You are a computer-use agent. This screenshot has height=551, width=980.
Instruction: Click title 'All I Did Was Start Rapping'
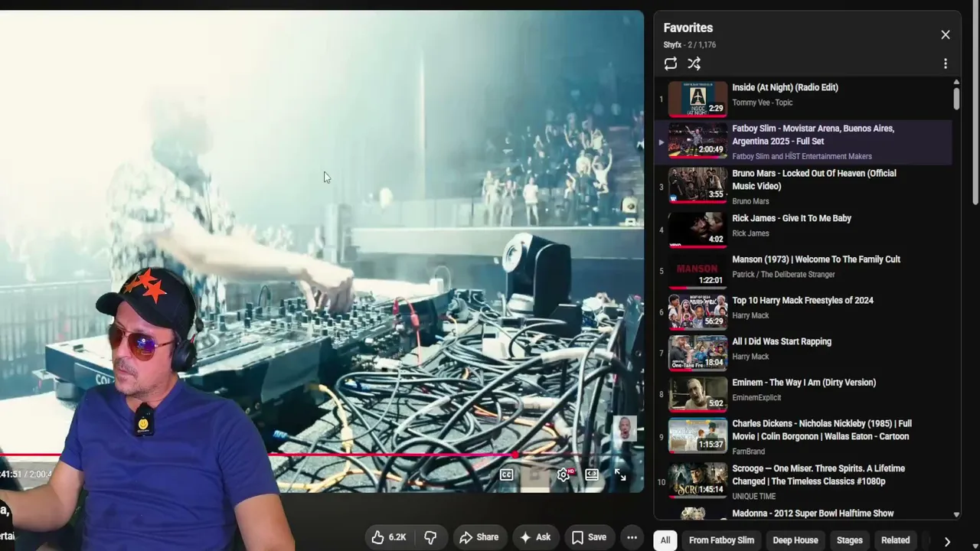coord(782,341)
